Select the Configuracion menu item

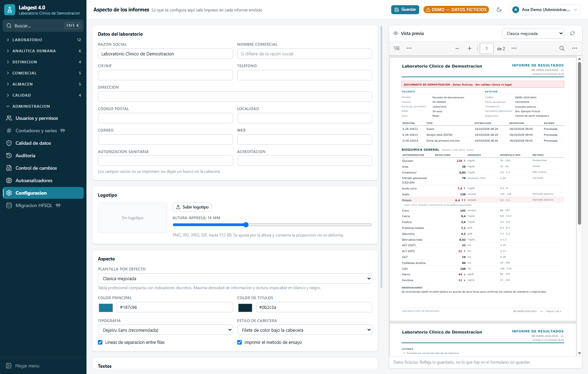point(43,193)
